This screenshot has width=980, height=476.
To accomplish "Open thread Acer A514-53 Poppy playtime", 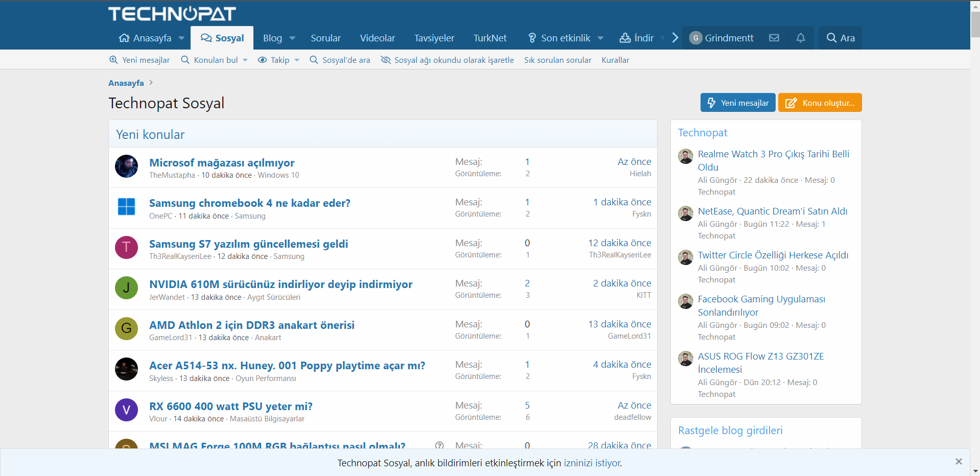I will point(287,365).
